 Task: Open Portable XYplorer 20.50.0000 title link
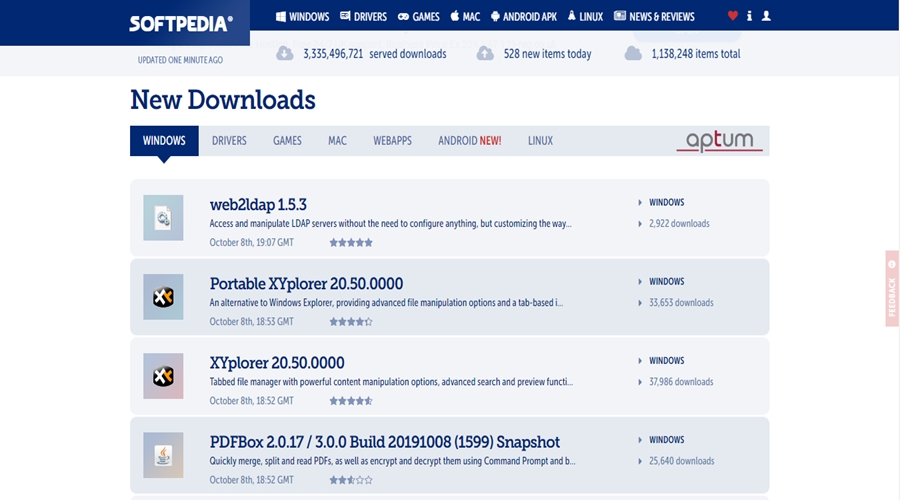pos(306,284)
